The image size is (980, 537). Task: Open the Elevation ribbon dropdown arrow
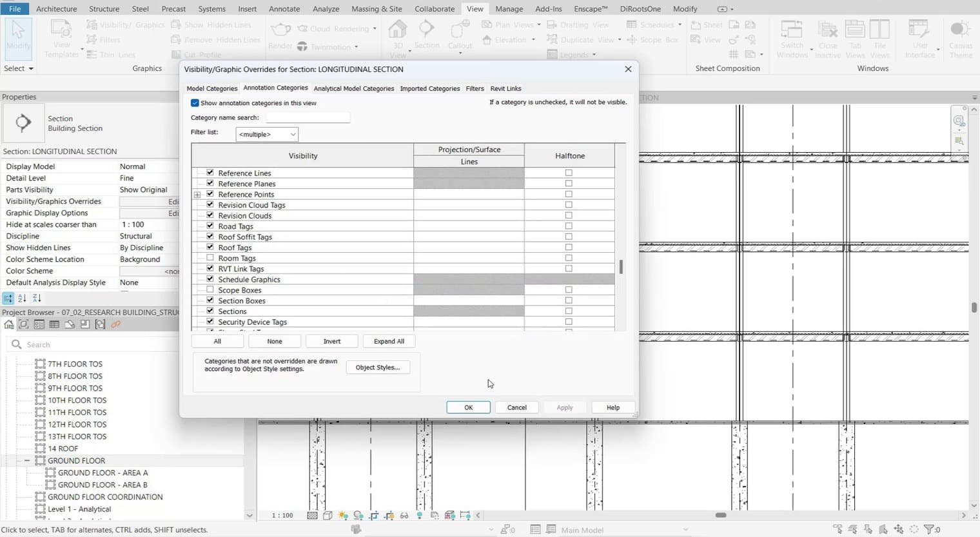coord(533,40)
